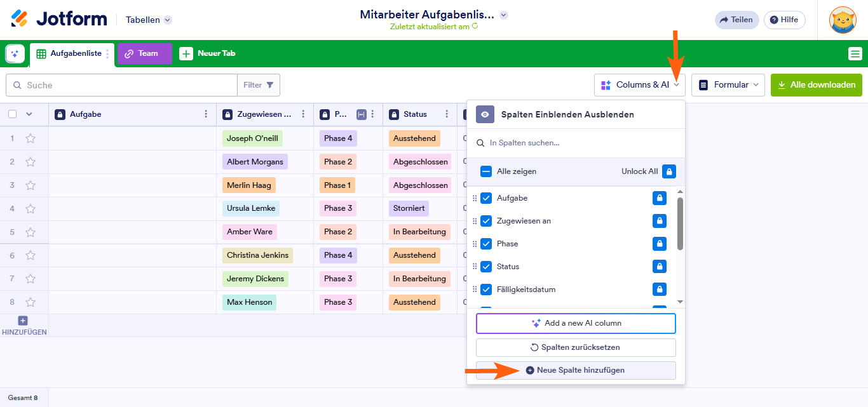Uncheck the Phase column checkbox
The height and width of the screenshot is (407, 868).
pyautogui.click(x=486, y=244)
